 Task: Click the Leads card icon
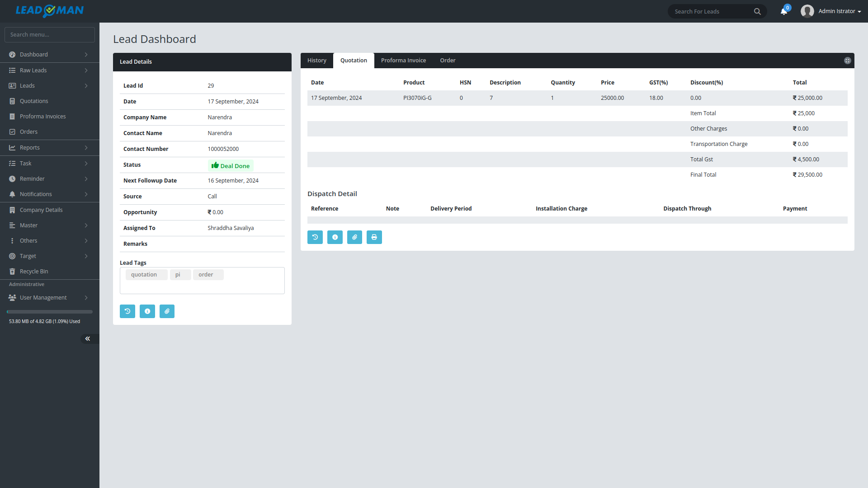click(12, 86)
